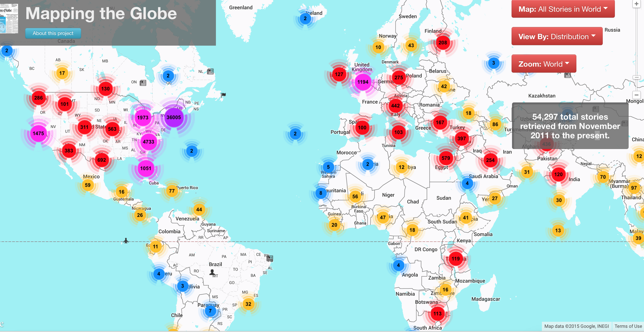
Task: Click the newspaper icon below Zoom button
Action: (x=568, y=75)
